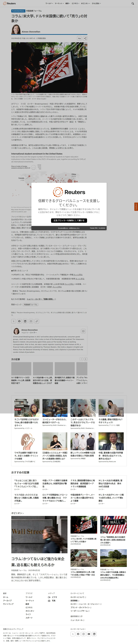The height and width of the screenshot is (644, 138).
Task: Open footer アーカイブ link
Action: [7, 601]
